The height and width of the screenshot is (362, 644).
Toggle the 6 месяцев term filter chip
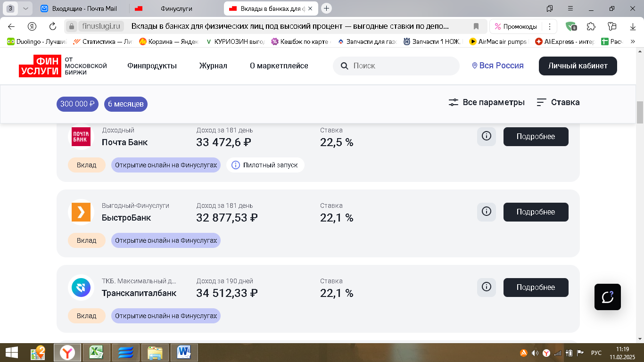(125, 104)
